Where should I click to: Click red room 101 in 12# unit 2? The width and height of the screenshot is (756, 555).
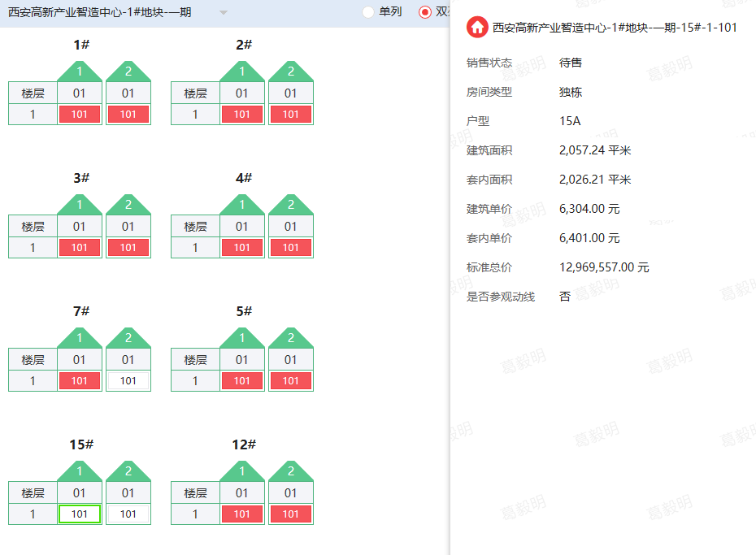(291, 514)
